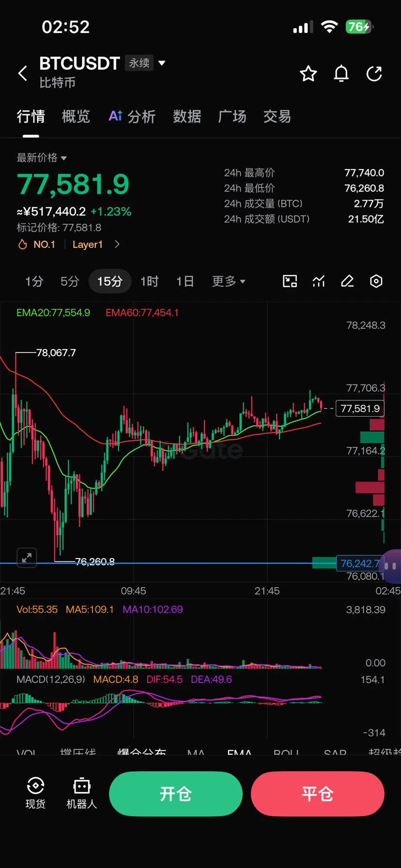Select the 1日 timeframe
This screenshot has height=868, width=401.
pos(185,281)
